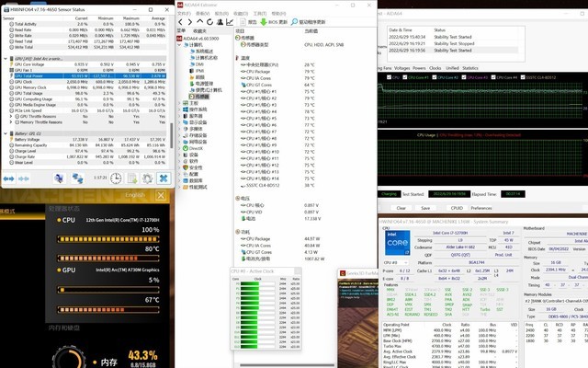
Task: Toggle CPU checkbox in stability graph
Action: point(390,77)
